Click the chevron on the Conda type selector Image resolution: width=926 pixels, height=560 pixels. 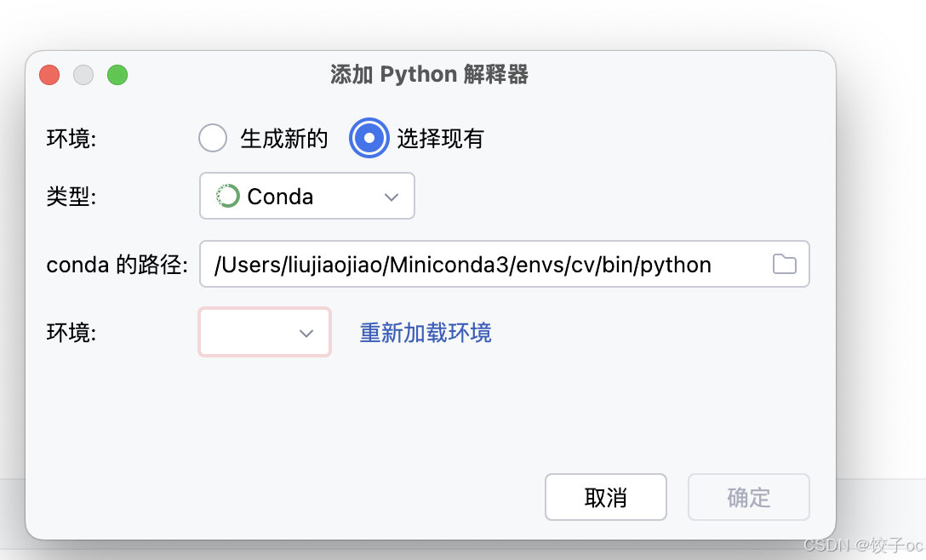click(x=392, y=196)
